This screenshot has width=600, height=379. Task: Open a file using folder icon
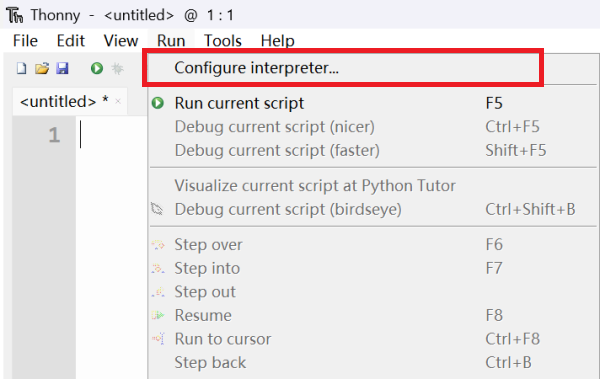click(x=42, y=69)
